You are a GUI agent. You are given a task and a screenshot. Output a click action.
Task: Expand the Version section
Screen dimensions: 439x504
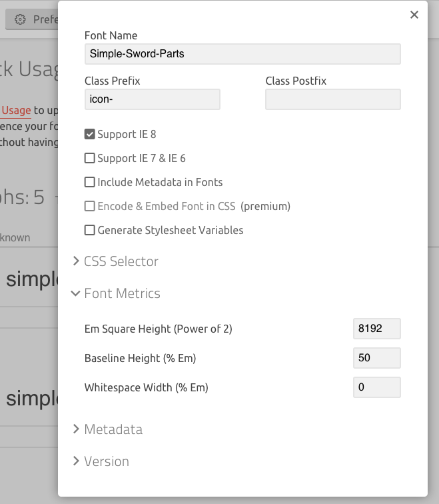click(106, 461)
